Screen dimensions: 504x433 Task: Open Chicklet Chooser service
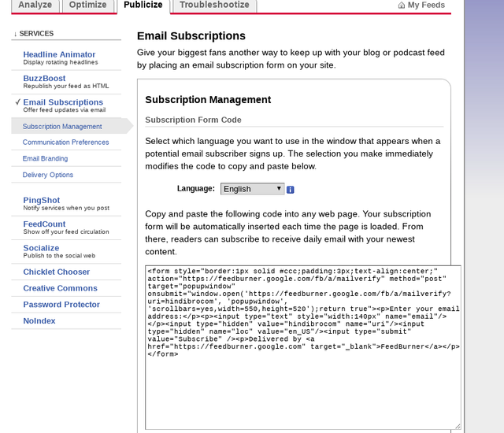(56, 272)
